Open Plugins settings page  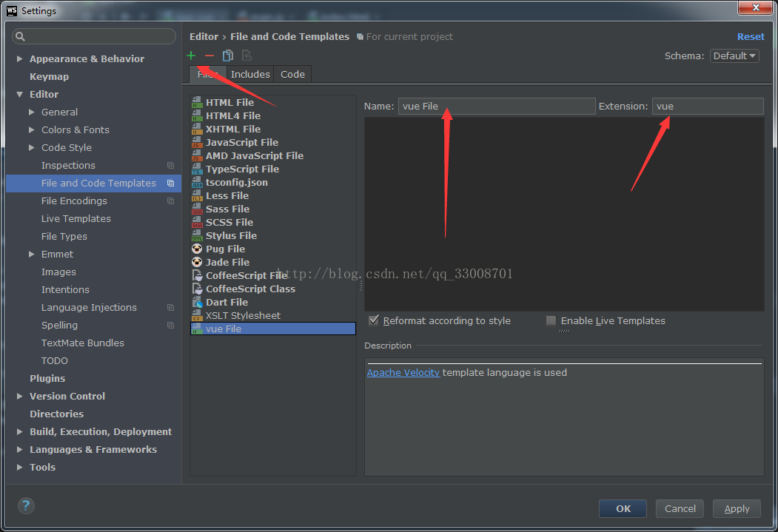coord(47,378)
